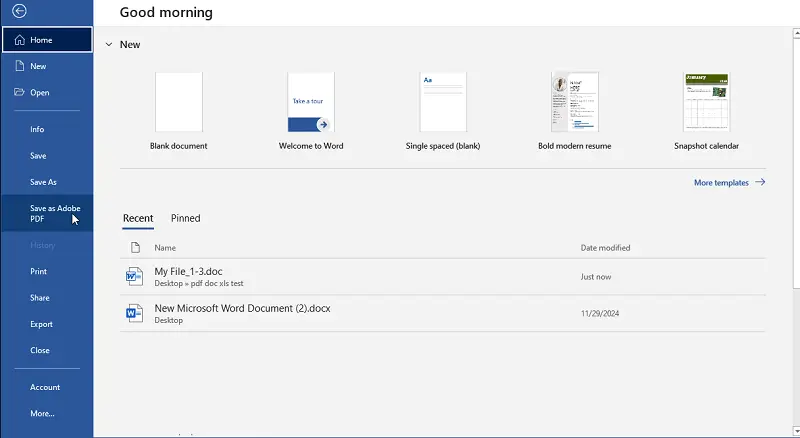Click the Good morning heading
This screenshot has height=438, width=800.
pos(166,12)
